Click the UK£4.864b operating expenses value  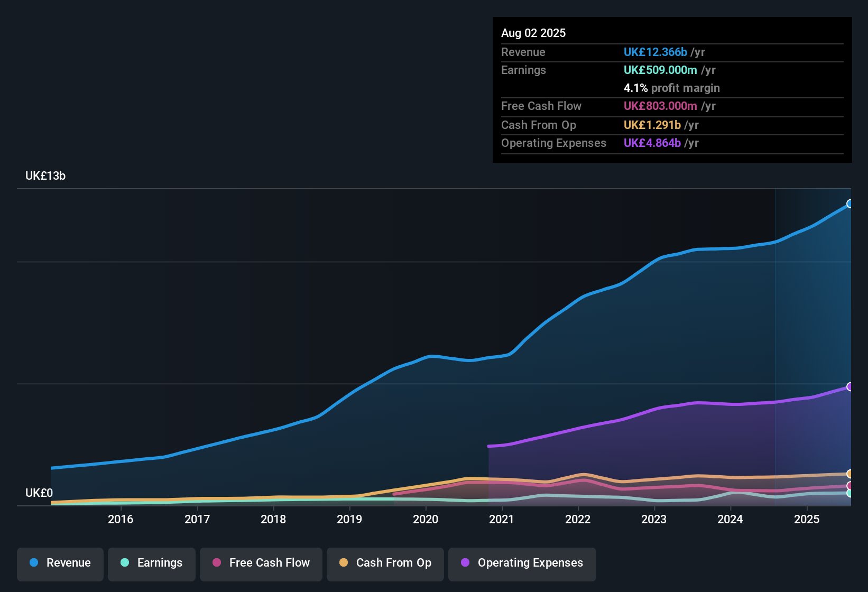[652, 143]
